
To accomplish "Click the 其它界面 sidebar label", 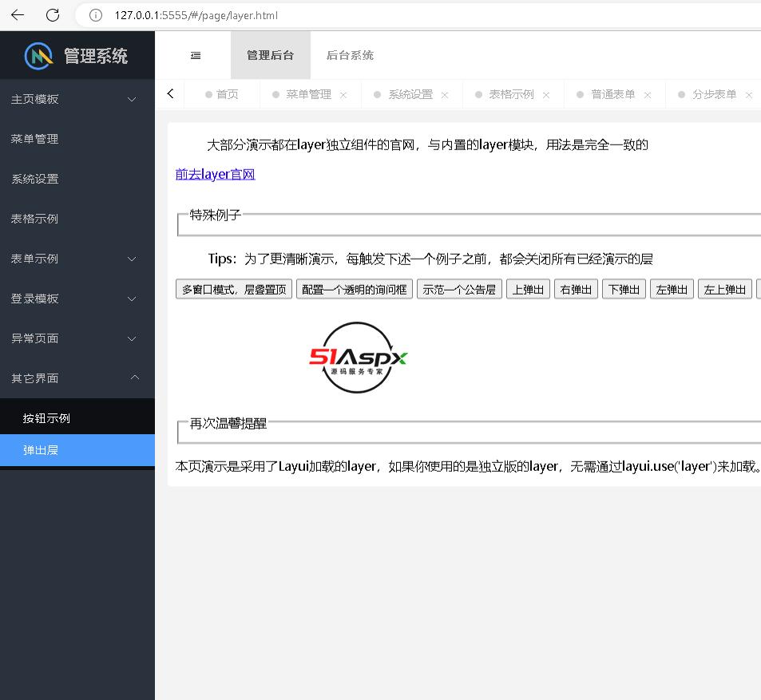I will [x=34, y=378].
